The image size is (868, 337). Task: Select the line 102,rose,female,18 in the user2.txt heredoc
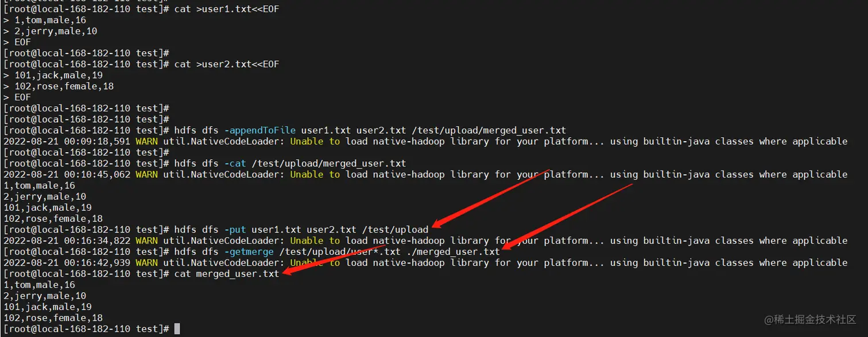pos(64,86)
